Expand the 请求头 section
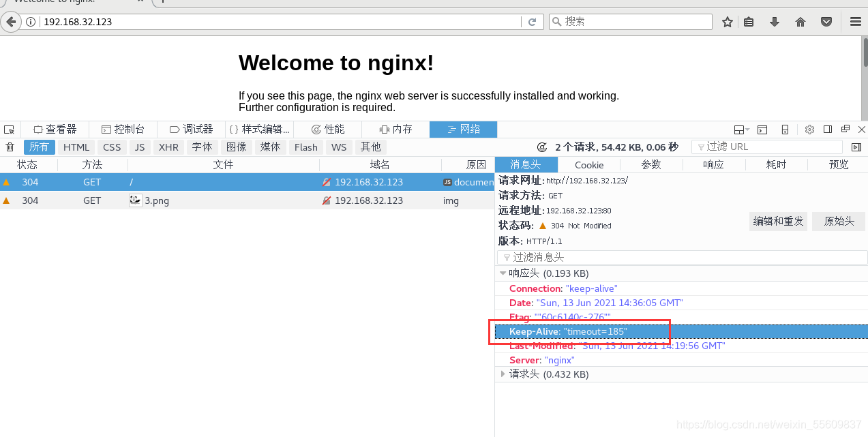Viewport: 868px width, 437px height. 503,374
